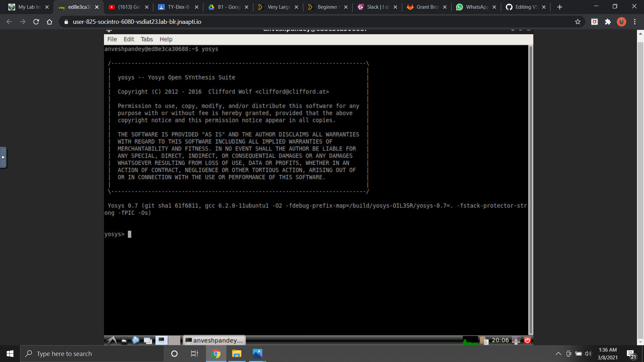Image resolution: width=644 pixels, height=362 pixels.
Task: Go to browser home page
Action: [50, 22]
